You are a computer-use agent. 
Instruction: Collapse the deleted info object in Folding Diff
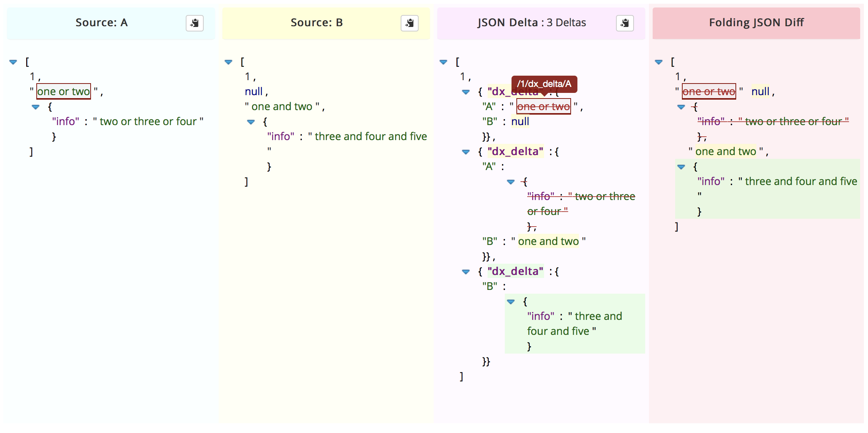point(681,107)
